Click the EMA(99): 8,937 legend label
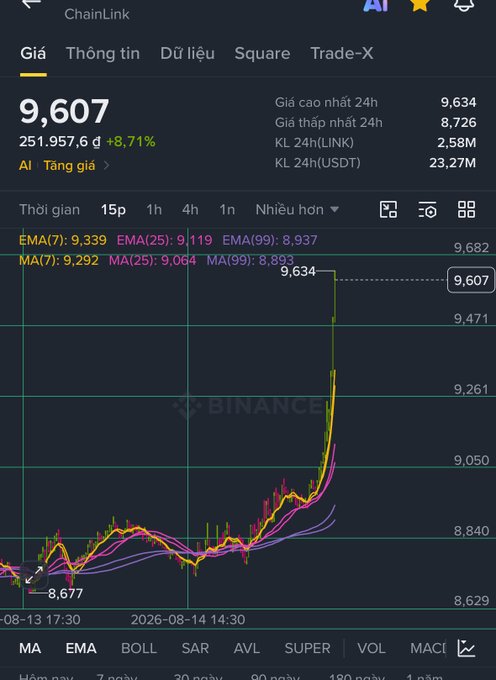Image resolution: width=496 pixels, height=680 pixels. 270,240
